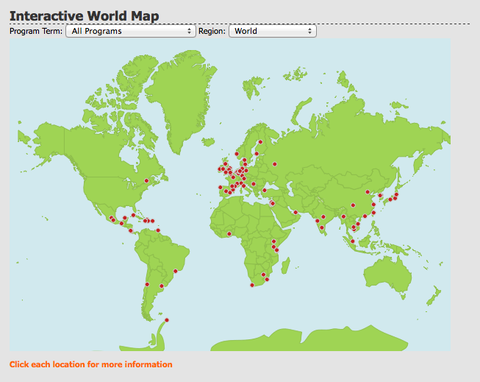Click the marker at Singapore
Image resolution: width=480 pixels, height=382 pixels.
coord(352,241)
